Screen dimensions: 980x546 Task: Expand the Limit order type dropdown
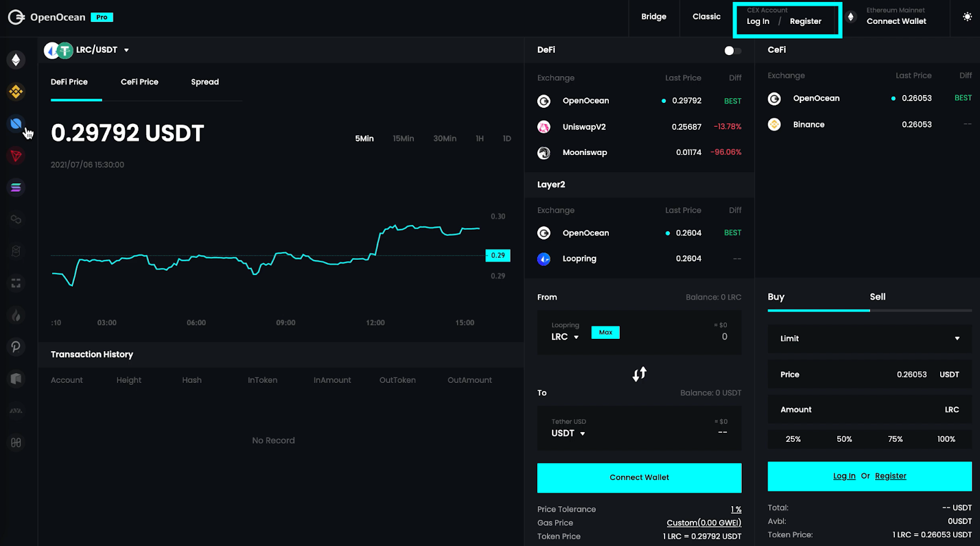click(870, 338)
